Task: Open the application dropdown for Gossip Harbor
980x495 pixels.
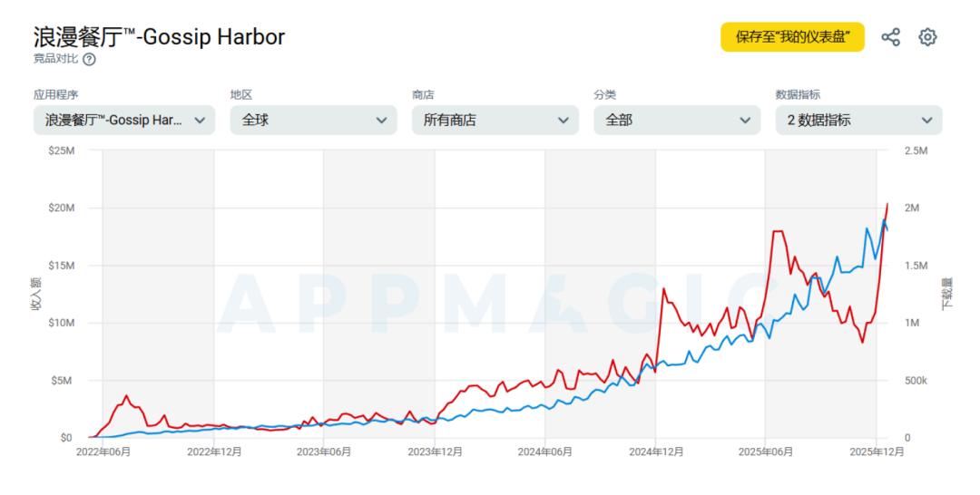Action: [x=124, y=120]
